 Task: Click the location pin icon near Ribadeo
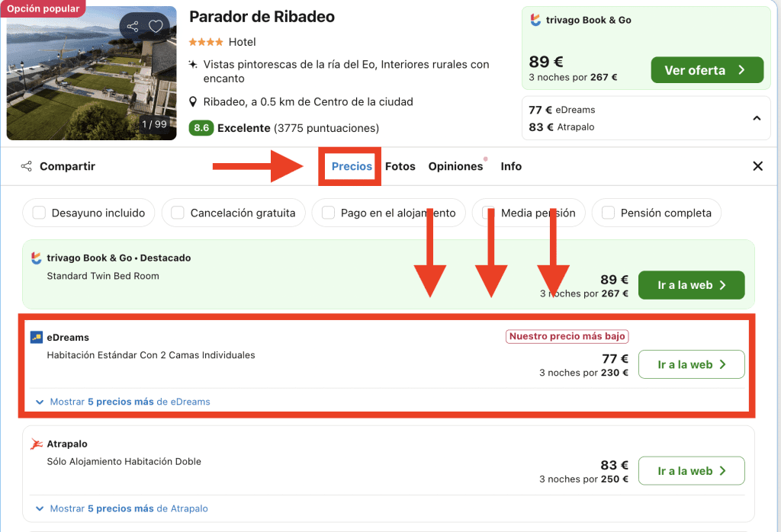194,102
